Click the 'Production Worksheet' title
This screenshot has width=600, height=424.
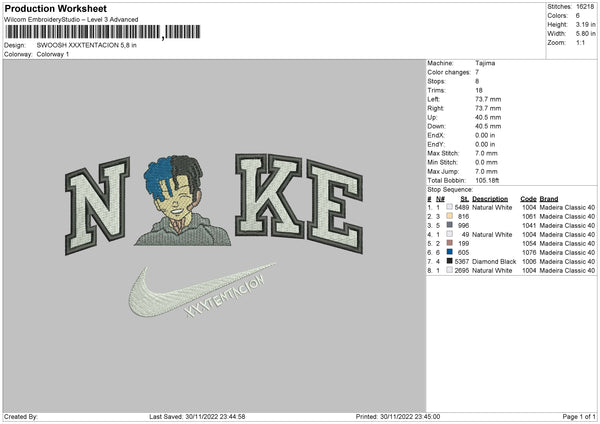point(55,8)
